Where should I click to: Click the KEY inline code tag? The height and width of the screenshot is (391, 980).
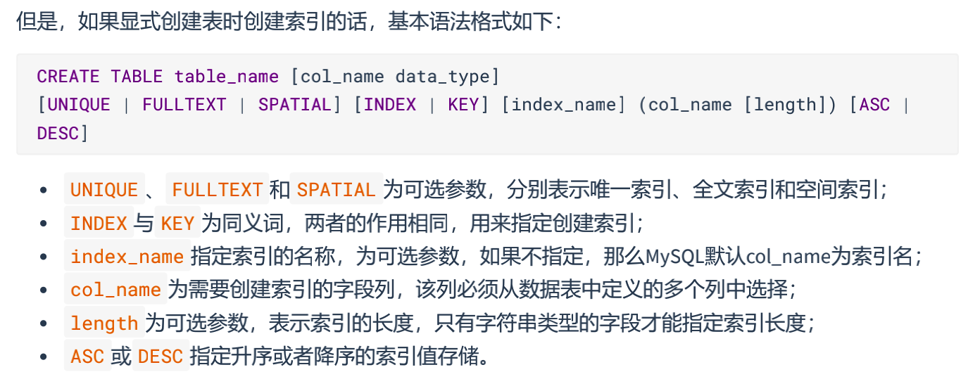tap(177, 224)
